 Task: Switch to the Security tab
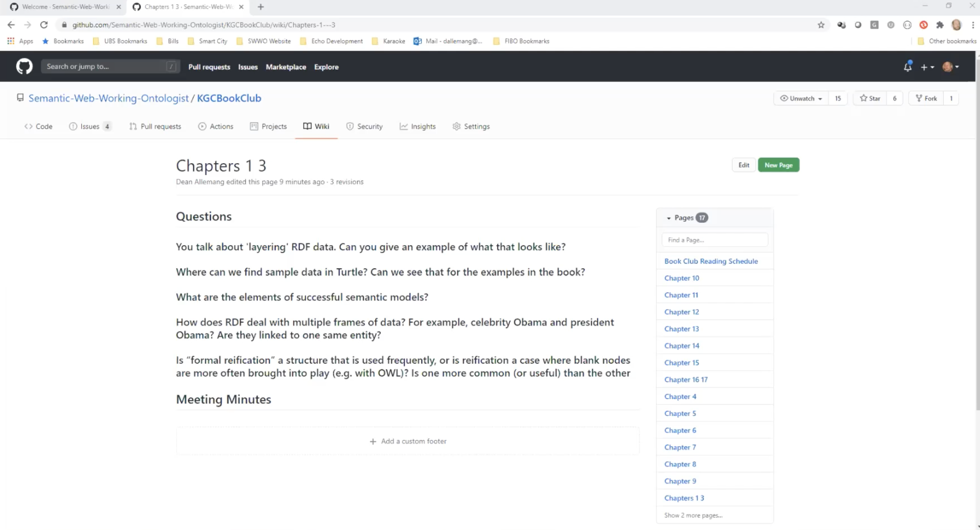[x=364, y=126]
